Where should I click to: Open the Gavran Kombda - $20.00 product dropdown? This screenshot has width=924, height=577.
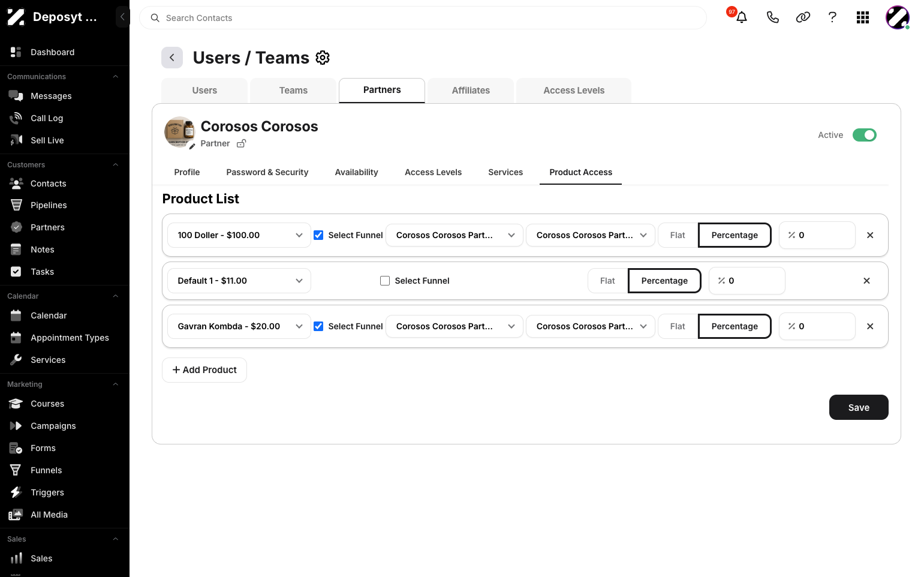(239, 326)
